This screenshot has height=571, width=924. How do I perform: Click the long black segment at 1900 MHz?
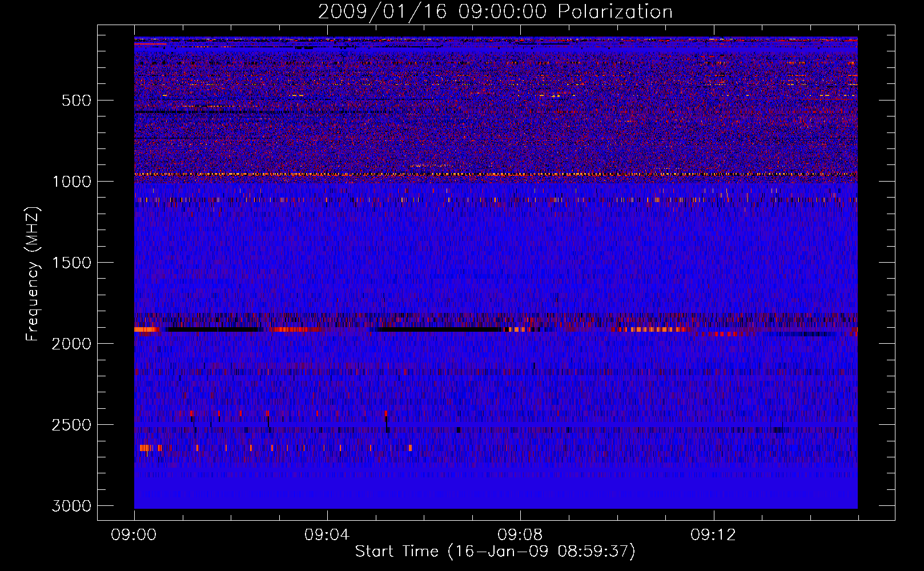tap(439, 329)
